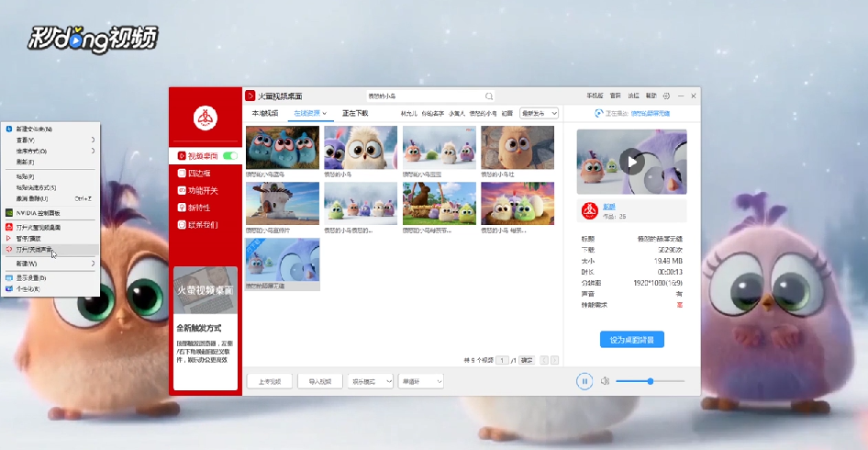Select the downloaded purple bird thumbnail
Viewport: 868px width, 450px height.
(x=283, y=260)
